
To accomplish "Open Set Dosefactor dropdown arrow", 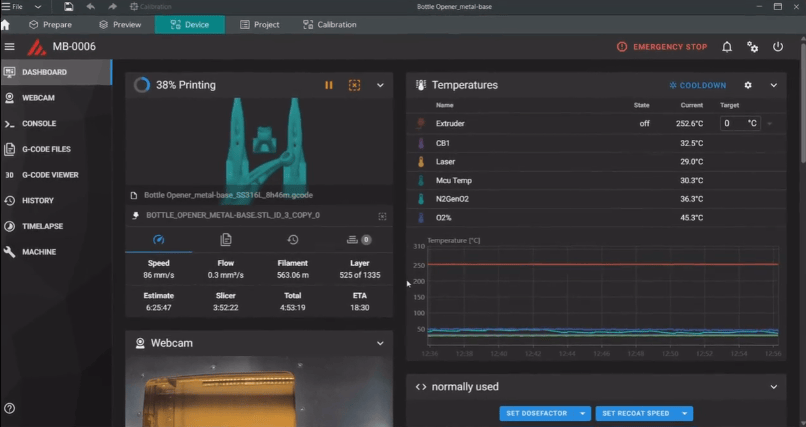I will (584, 413).
